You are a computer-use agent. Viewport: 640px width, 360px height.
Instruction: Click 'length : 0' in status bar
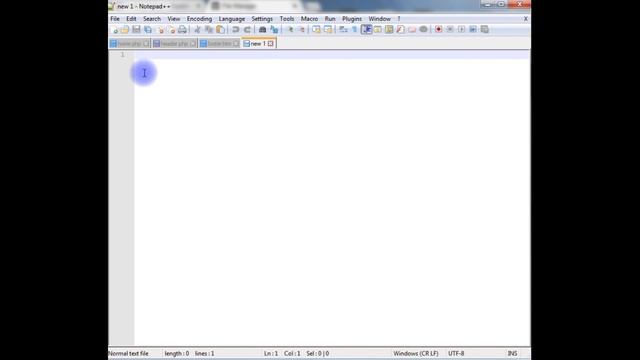177,353
